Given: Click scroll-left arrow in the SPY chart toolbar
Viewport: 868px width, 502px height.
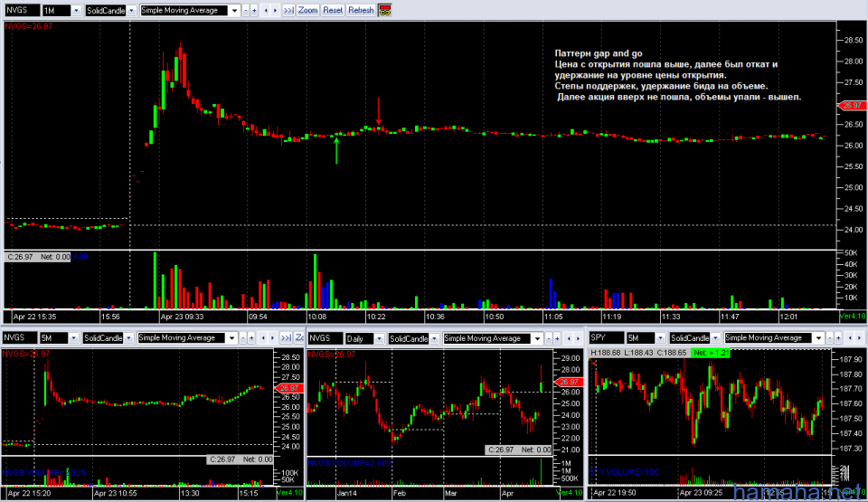Looking at the screenshot, I should pos(850,338).
